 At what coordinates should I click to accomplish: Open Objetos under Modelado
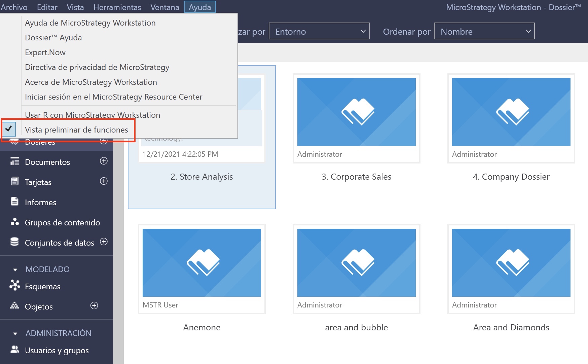tap(39, 306)
